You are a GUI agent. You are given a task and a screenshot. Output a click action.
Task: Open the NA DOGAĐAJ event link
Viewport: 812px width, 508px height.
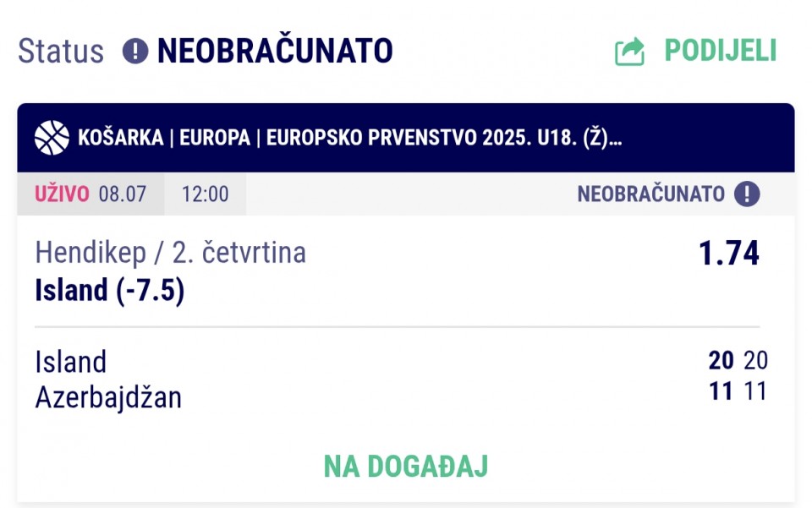pyautogui.click(x=406, y=466)
